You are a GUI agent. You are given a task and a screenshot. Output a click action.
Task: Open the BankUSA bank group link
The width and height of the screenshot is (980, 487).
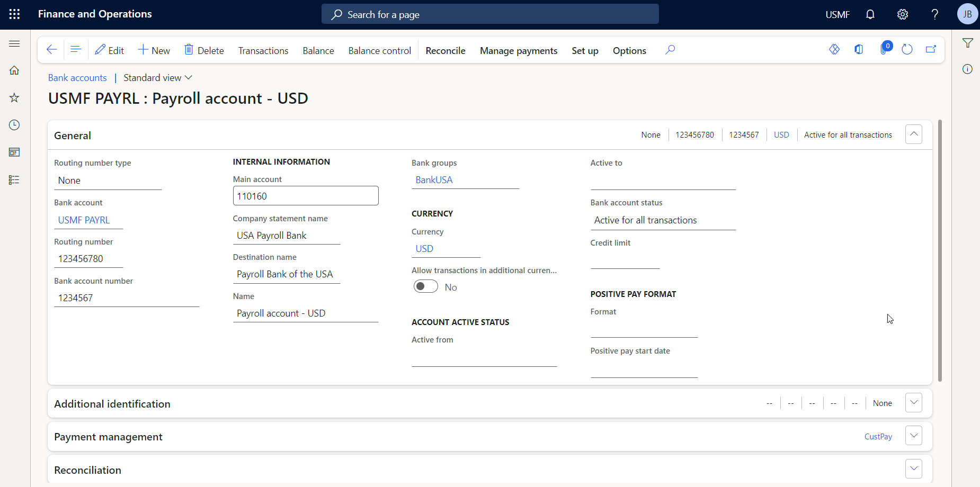433,179
